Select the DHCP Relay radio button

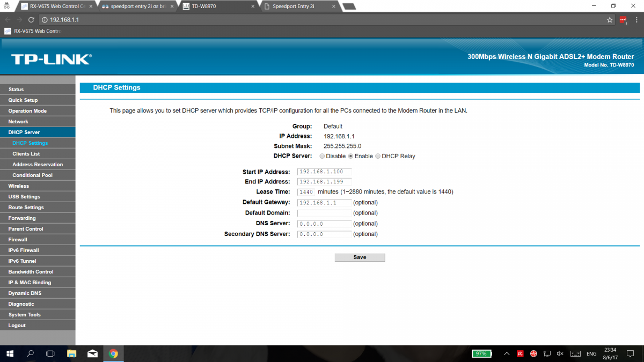point(378,157)
